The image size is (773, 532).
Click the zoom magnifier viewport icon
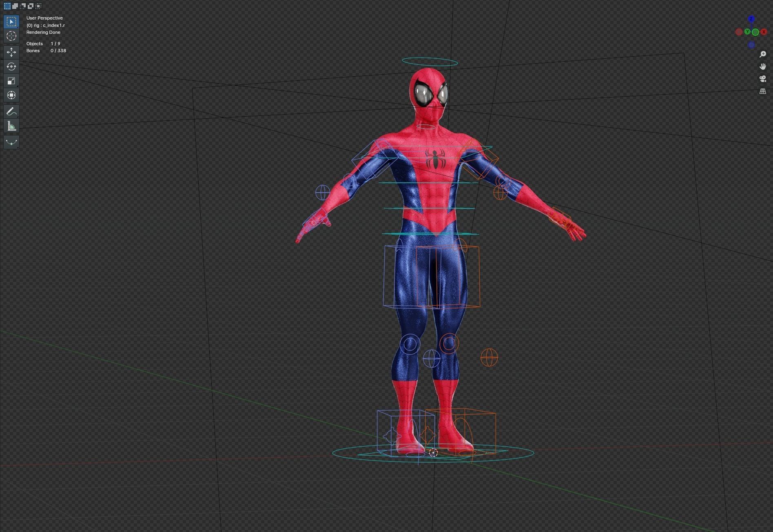pos(763,54)
